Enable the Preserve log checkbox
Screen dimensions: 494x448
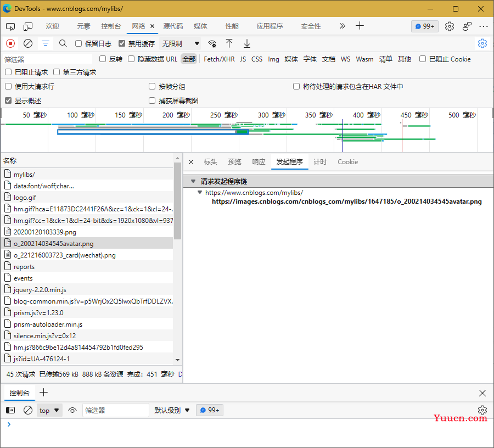(78, 43)
